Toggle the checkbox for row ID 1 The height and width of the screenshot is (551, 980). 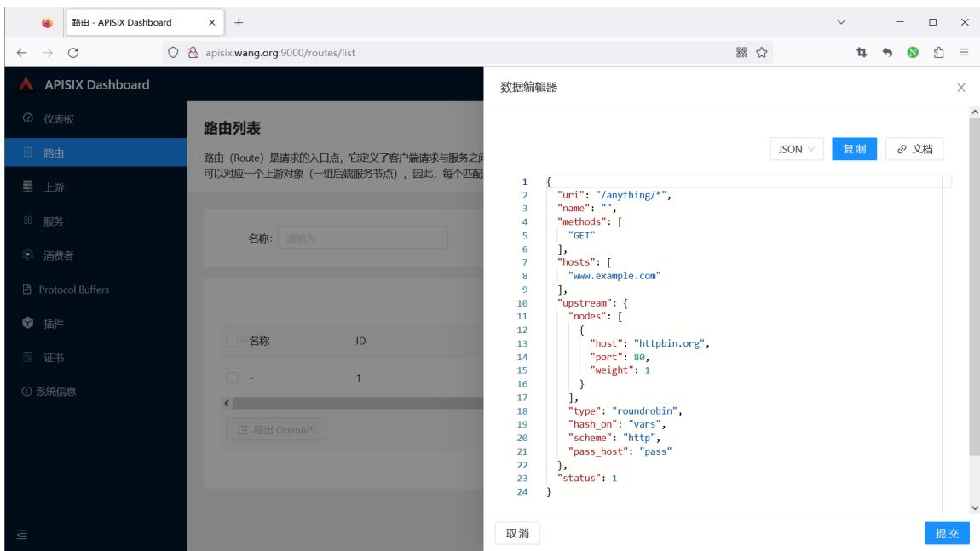(232, 377)
